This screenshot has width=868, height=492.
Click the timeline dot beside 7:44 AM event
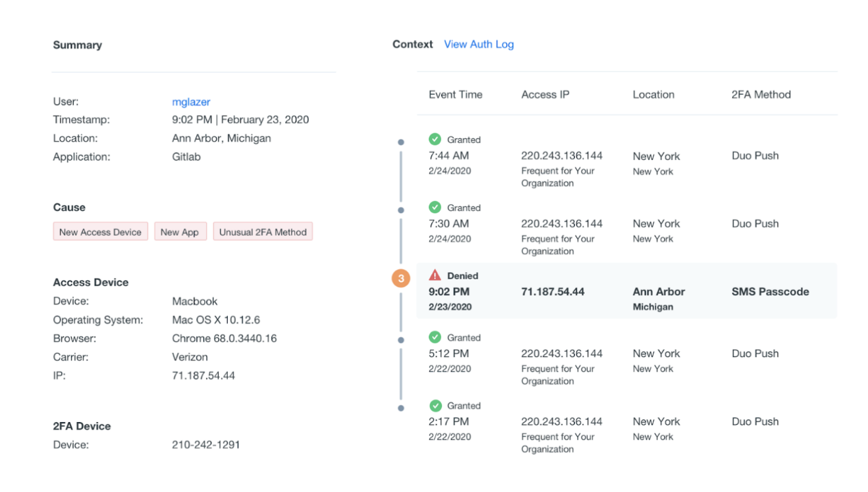tap(400, 142)
